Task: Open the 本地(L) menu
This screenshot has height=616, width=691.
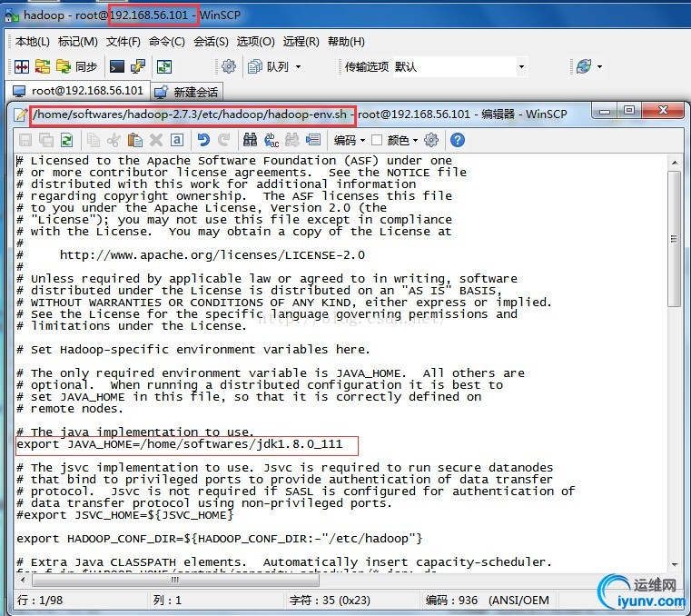Action: coord(32,42)
